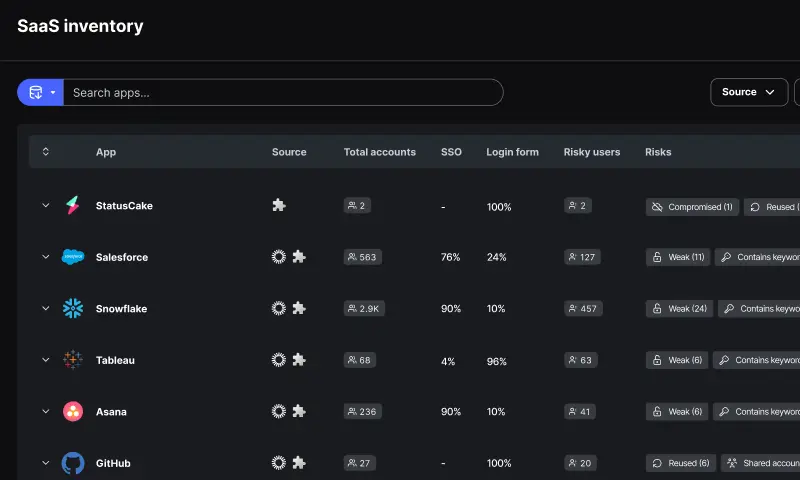Click the StatusCake app logo
This screenshot has height=480, width=800.
point(72,206)
